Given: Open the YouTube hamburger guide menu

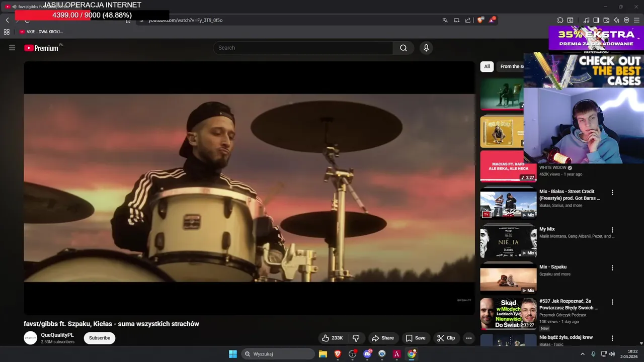Looking at the screenshot, I should [x=12, y=48].
